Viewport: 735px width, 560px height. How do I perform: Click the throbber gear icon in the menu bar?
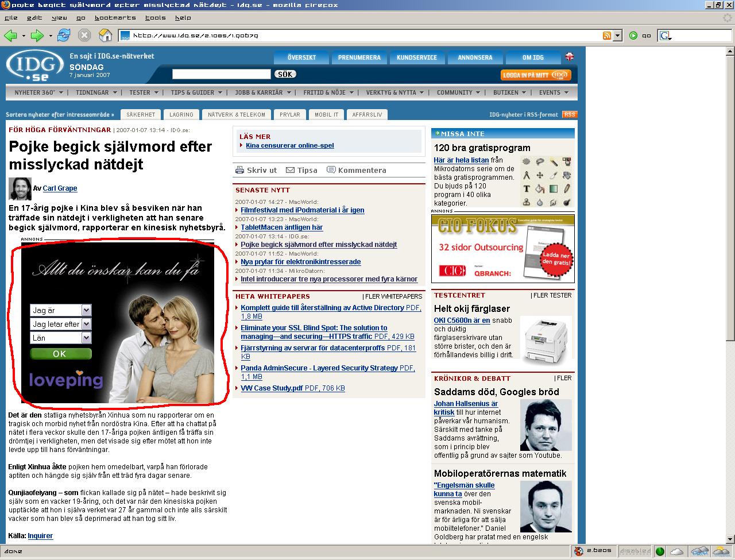[x=728, y=18]
